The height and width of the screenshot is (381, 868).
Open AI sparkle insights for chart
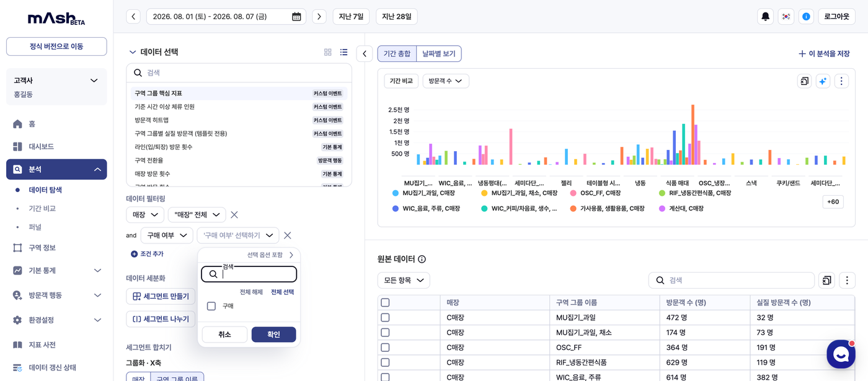pos(823,81)
